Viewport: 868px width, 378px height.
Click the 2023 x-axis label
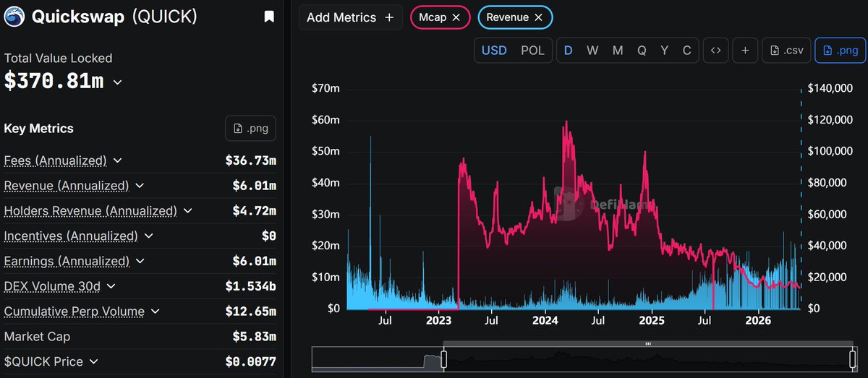(x=439, y=319)
